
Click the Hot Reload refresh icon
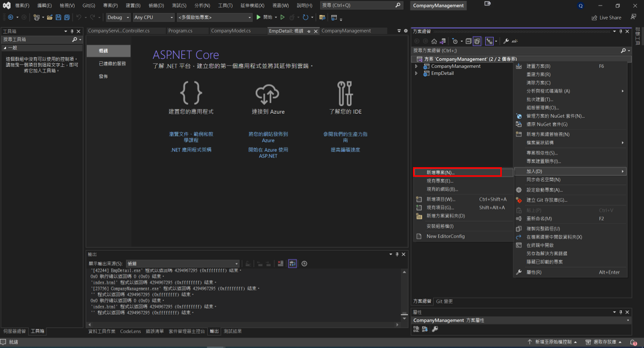tap(306, 17)
